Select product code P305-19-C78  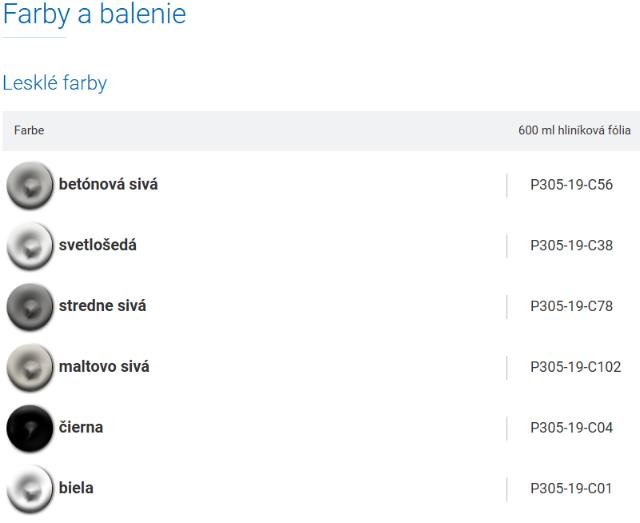click(571, 306)
